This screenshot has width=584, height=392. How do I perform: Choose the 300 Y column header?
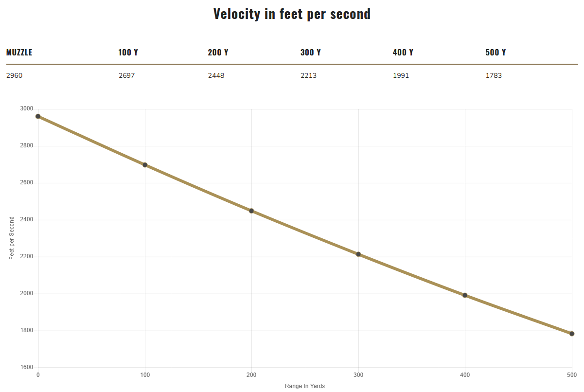click(310, 53)
